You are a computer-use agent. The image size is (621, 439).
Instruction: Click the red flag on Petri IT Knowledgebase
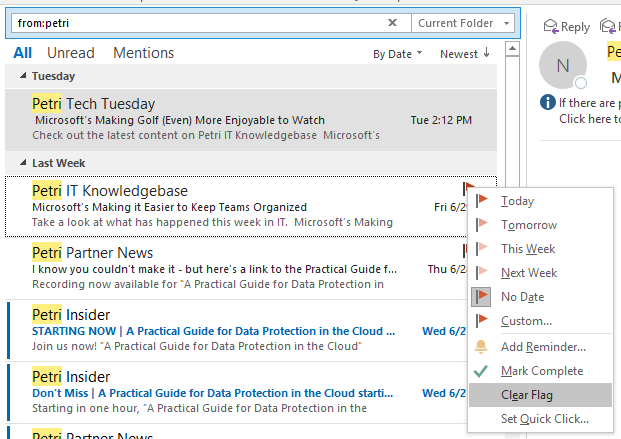[468, 188]
